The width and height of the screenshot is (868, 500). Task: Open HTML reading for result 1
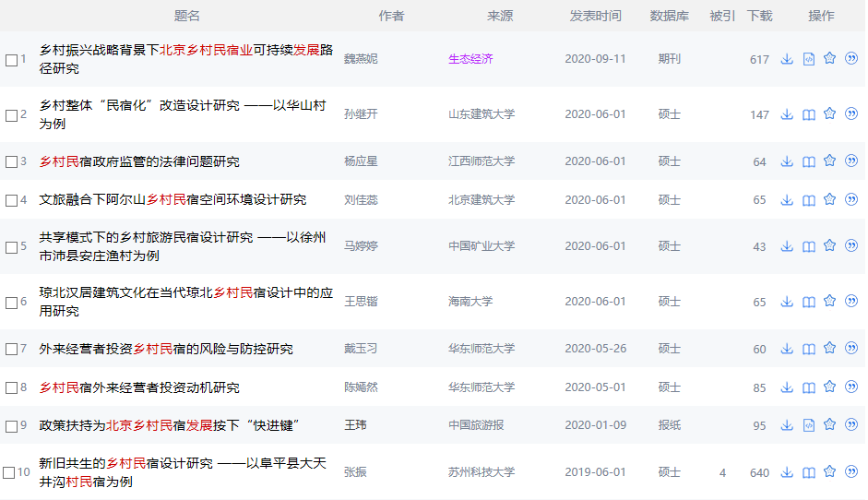click(x=809, y=59)
